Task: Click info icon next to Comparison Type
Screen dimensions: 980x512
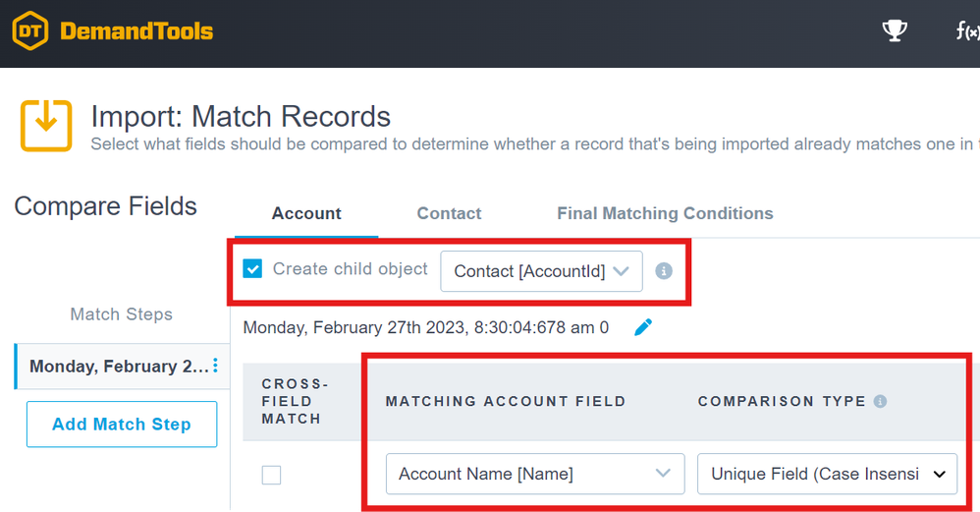Action: (880, 401)
